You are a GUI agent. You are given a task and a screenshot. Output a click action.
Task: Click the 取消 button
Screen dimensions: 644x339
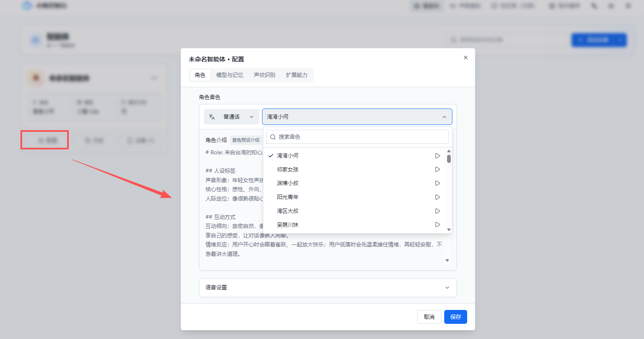[x=429, y=317]
